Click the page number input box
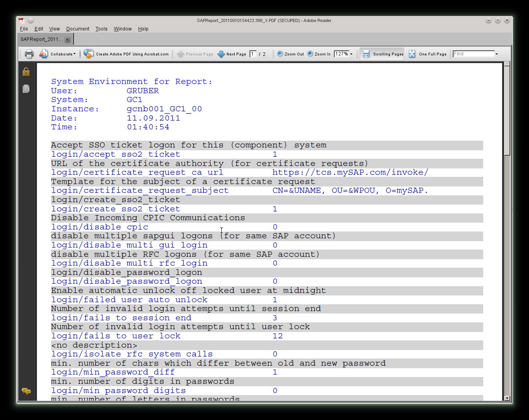 click(253, 54)
